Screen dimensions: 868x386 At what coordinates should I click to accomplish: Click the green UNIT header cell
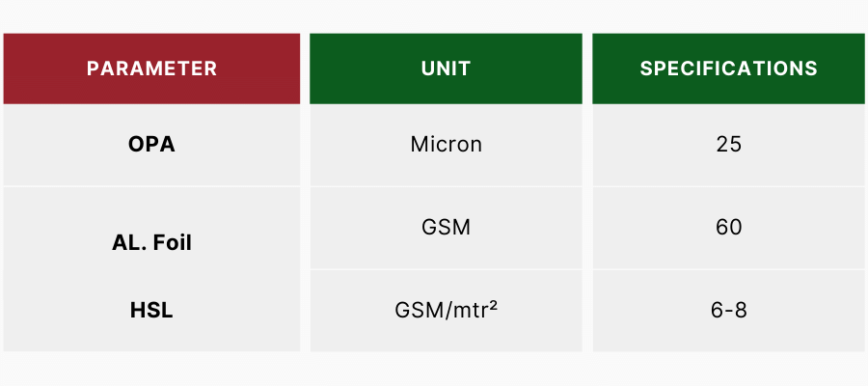pyautogui.click(x=446, y=69)
